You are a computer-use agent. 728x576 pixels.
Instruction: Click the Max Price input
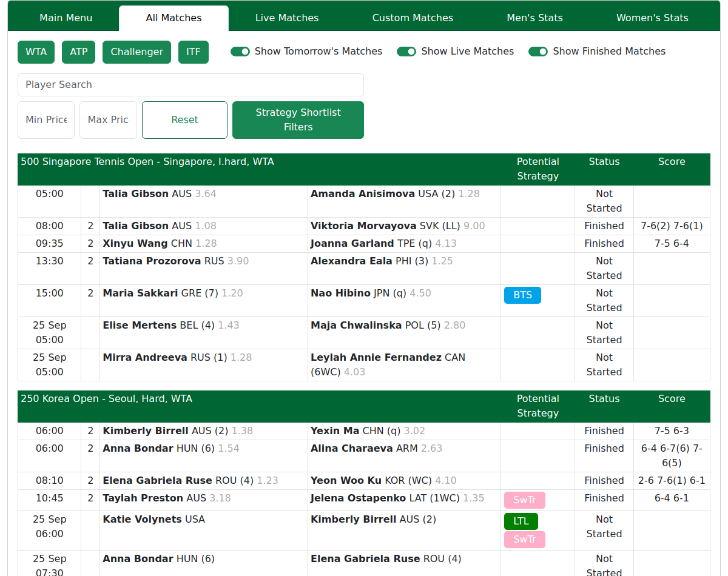108,120
